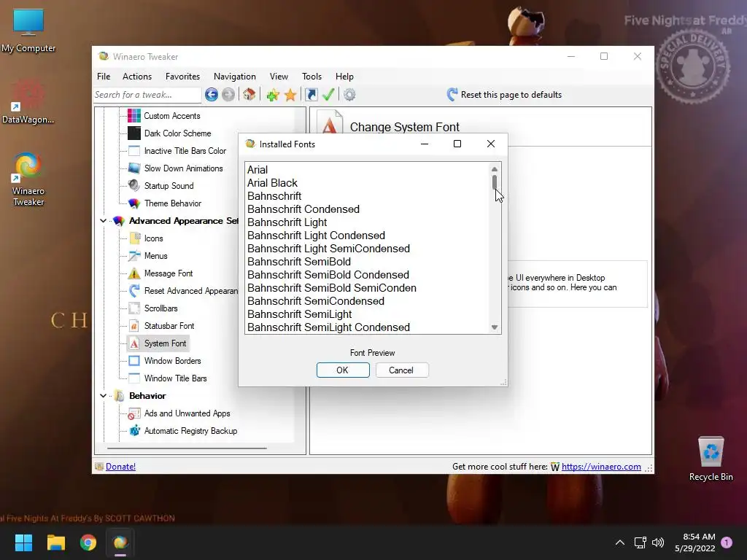The height and width of the screenshot is (560, 747).
Task: Collapse the Advanced Appearance Settings node
Action: 103,221
